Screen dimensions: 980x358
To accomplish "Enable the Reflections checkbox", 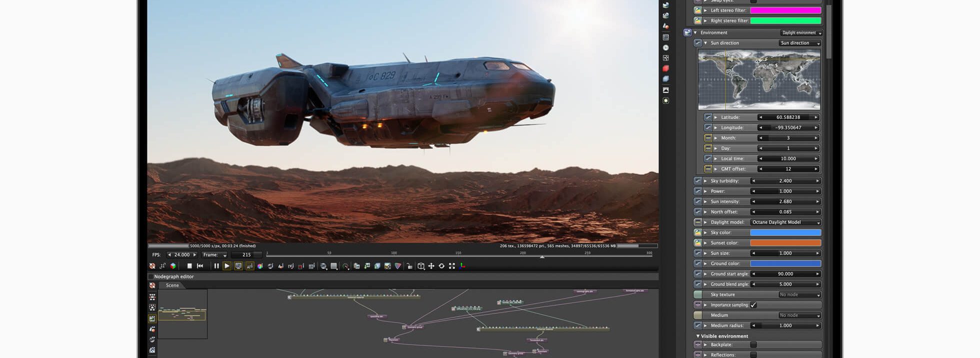I will (x=753, y=355).
